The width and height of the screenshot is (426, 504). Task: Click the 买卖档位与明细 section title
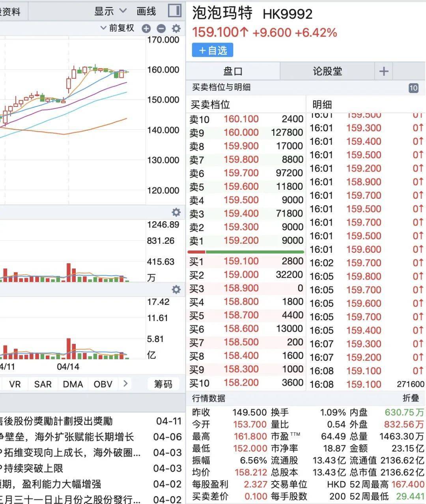pyautogui.click(x=221, y=87)
